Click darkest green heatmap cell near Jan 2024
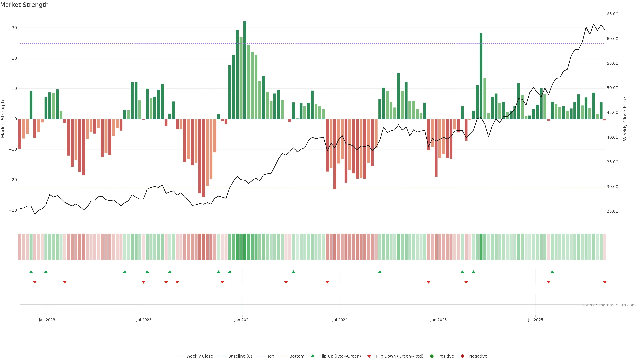Viewport: 644px width, 362px height. (245, 247)
